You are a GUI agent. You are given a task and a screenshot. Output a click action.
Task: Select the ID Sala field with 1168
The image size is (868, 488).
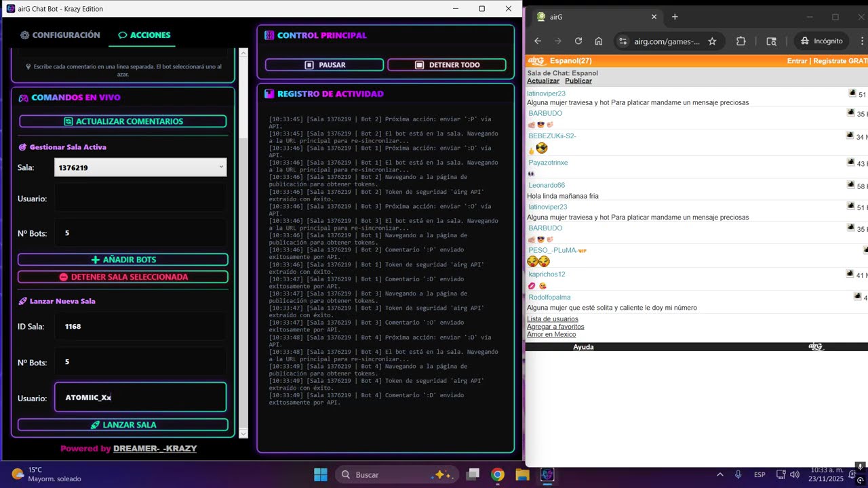(x=140, y=326)
